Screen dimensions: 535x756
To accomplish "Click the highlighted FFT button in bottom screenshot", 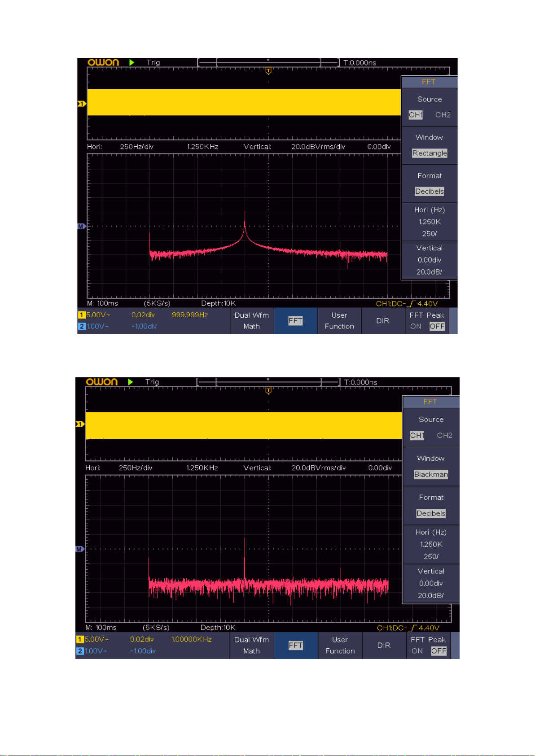I will click(296, 645).
